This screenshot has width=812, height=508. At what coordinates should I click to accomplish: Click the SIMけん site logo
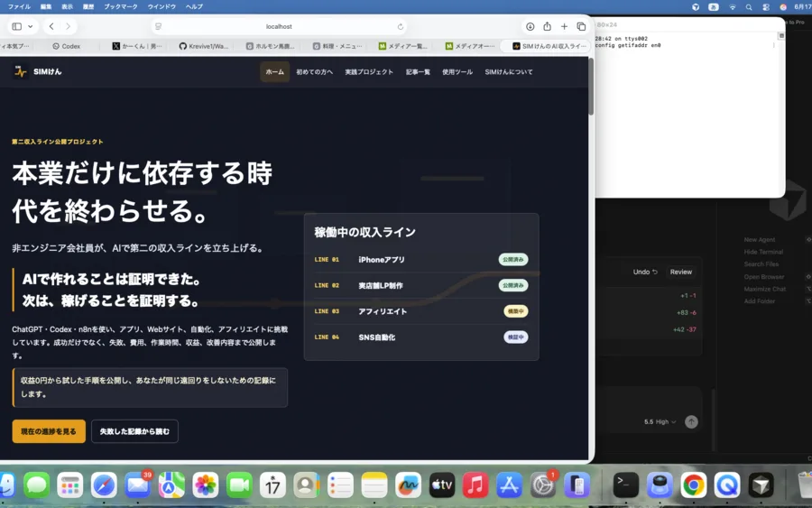[x=37, y=72]
